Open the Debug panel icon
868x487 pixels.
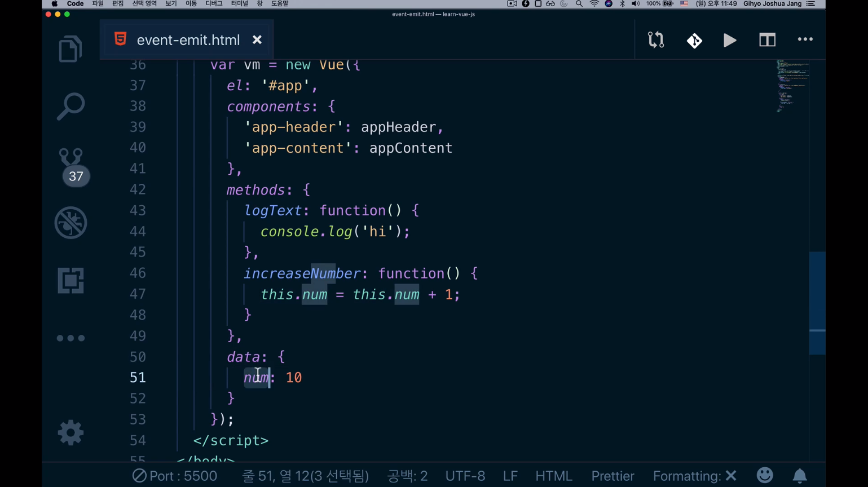pos(71,223)
